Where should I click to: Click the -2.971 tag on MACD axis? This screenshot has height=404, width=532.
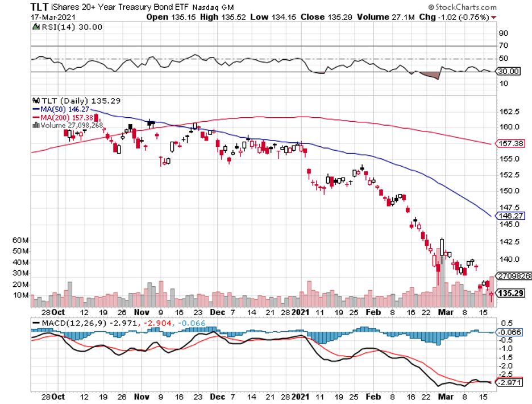509,383
